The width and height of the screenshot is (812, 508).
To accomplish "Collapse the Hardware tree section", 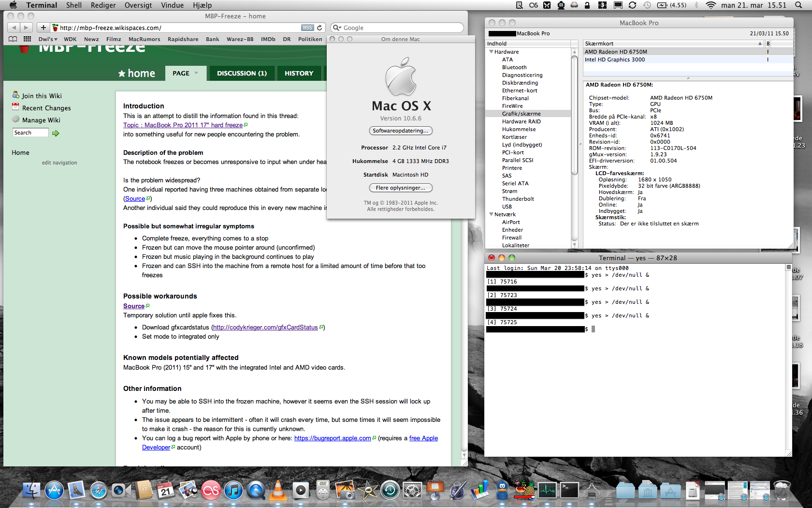I will coord(491,52).
